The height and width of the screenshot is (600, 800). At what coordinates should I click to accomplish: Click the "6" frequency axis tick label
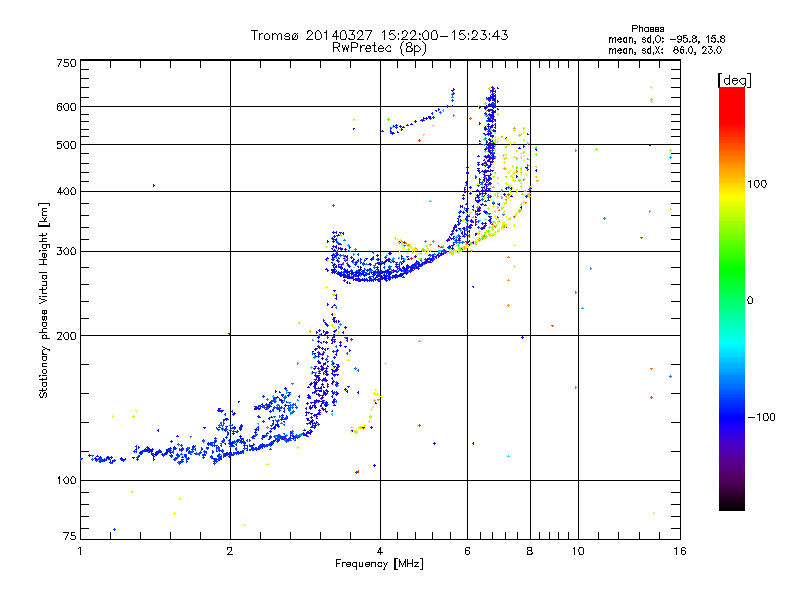click(x=467, y=551)
